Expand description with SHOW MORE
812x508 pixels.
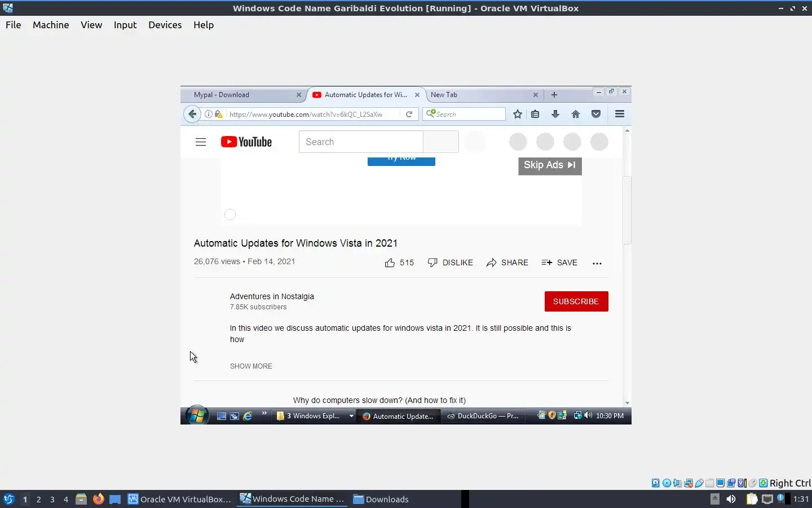pos(251,366)
